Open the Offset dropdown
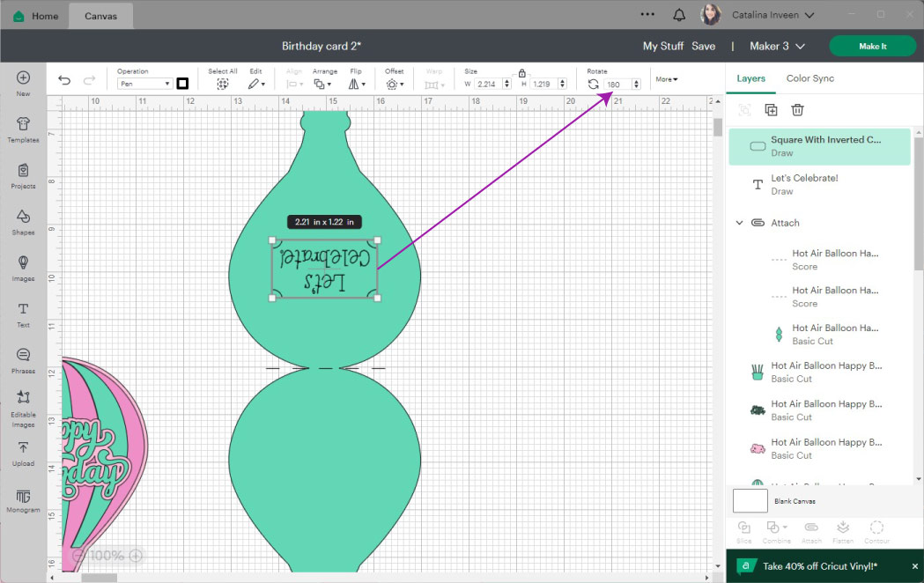The height and width of the screenshot is (583, 924). coord(395,85)
